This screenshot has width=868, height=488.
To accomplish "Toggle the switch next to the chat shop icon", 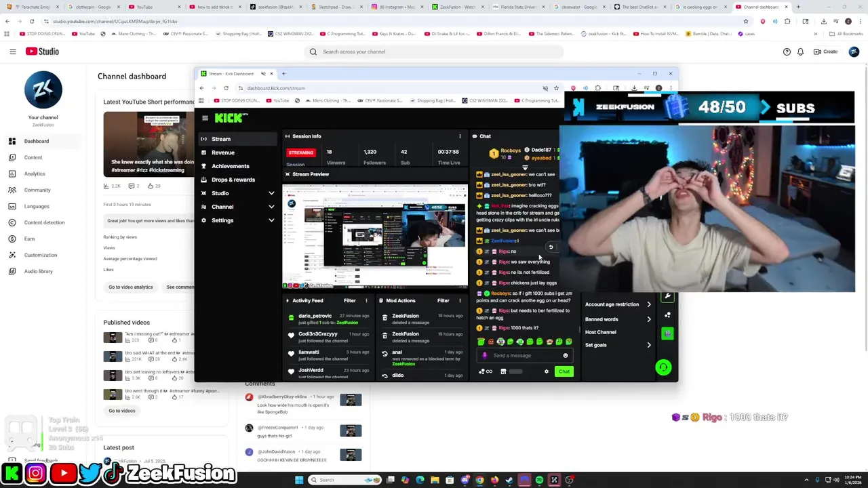I will pos(516,371).
